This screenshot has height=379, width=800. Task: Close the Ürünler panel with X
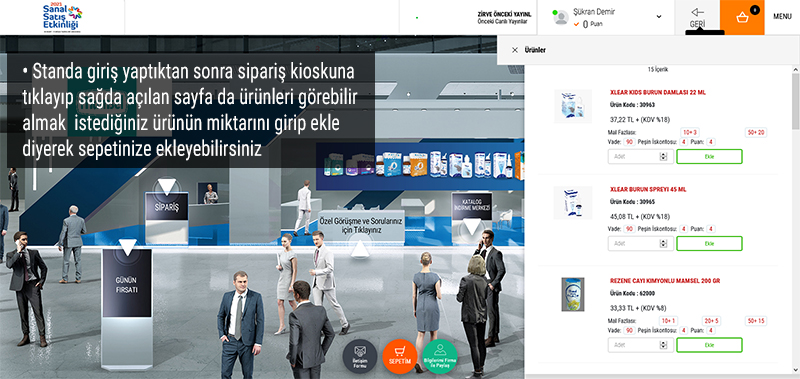pyautogui.click(x=515, y=50)
